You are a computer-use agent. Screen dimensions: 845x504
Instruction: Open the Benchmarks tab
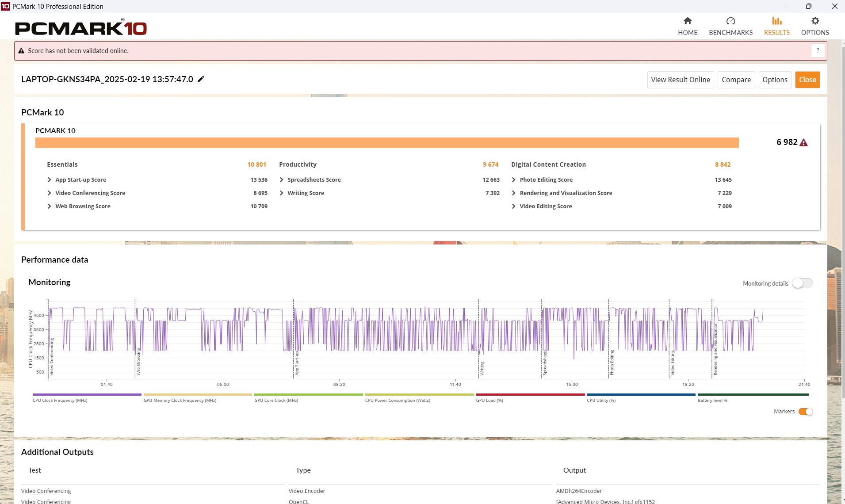coord(730,27)
